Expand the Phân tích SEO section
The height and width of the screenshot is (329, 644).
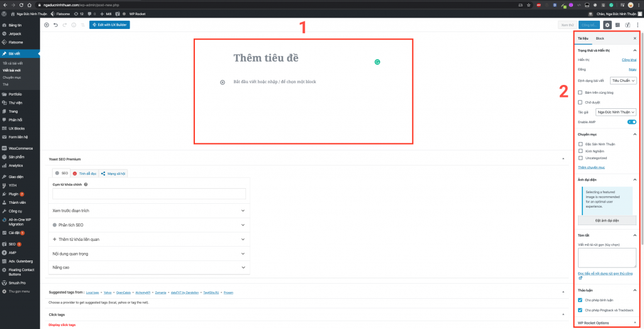(x=149, y=225)
